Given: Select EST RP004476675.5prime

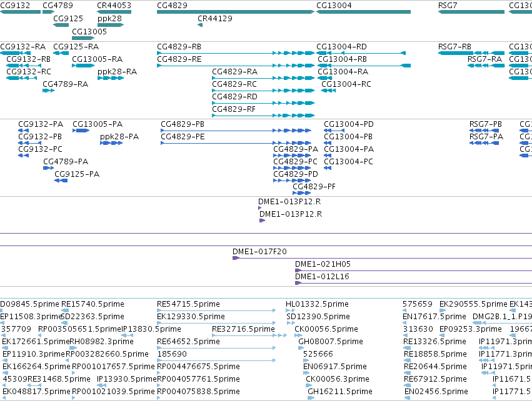Looking at the screenshot, I should click(x=198, y=367).
